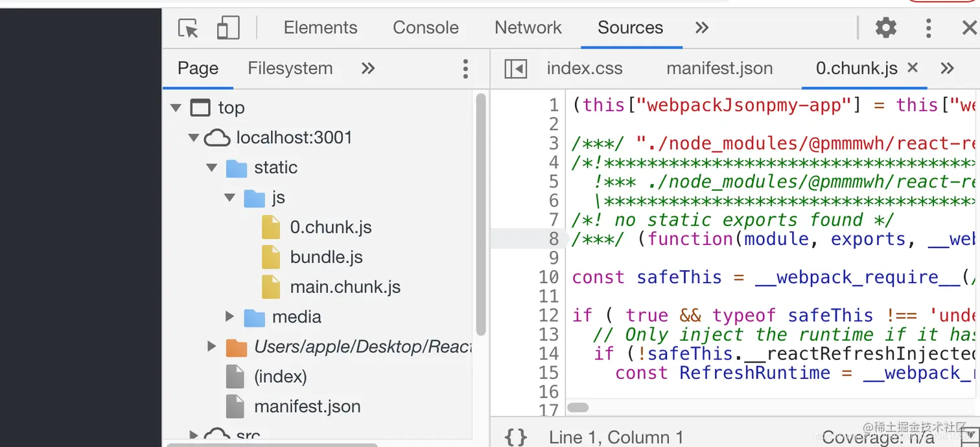Screen dimensions: 980x447
Task: Hide the navigator sidebar toggle icon
Action: (x=516, y=69)
